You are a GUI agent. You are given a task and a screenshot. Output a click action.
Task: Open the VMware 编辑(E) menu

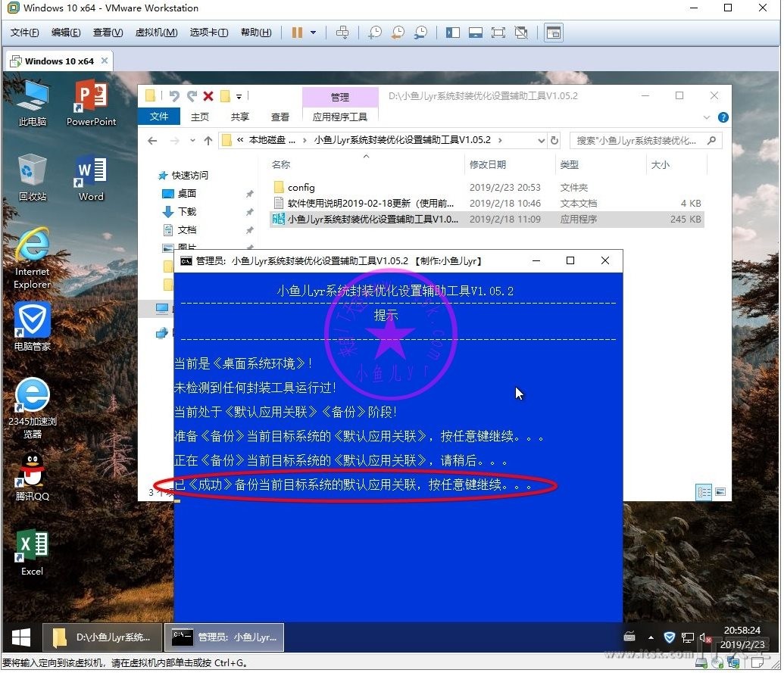coord(66,33)
